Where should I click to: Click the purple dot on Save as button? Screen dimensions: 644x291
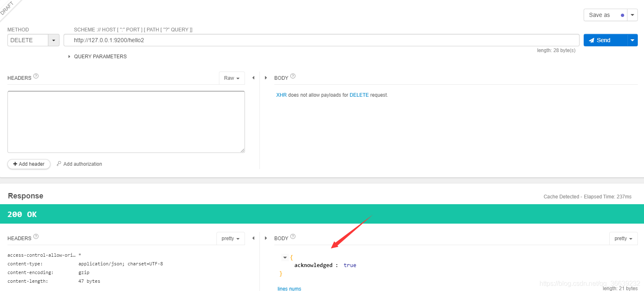[622, 14]
